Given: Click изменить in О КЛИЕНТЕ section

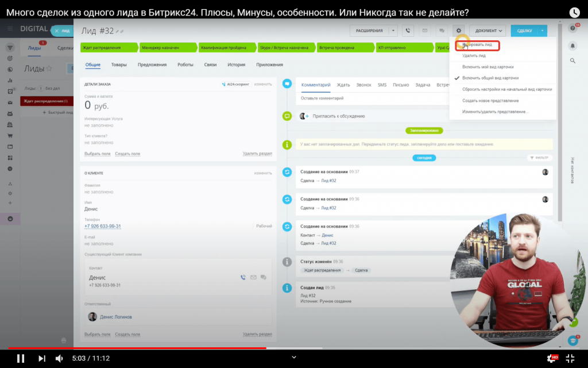Looking at the screenshot, I should click(263, 173).
